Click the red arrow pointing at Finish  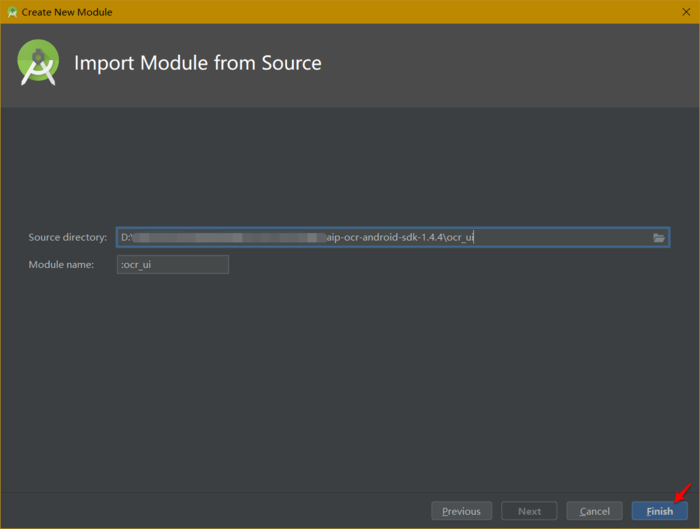point(682,492)
